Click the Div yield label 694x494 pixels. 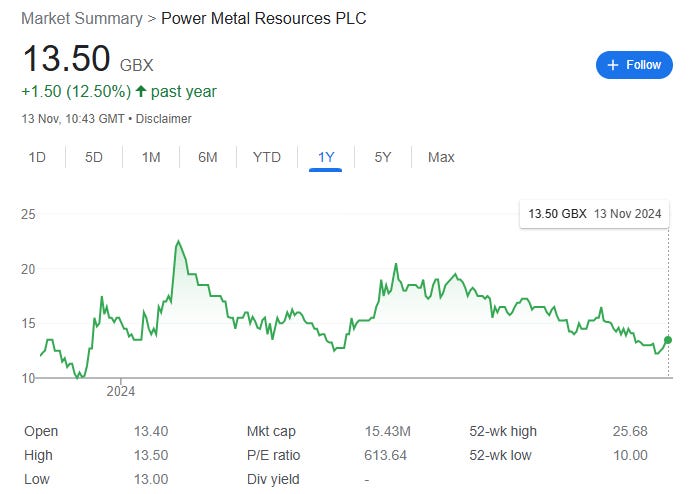pos(273,479)
